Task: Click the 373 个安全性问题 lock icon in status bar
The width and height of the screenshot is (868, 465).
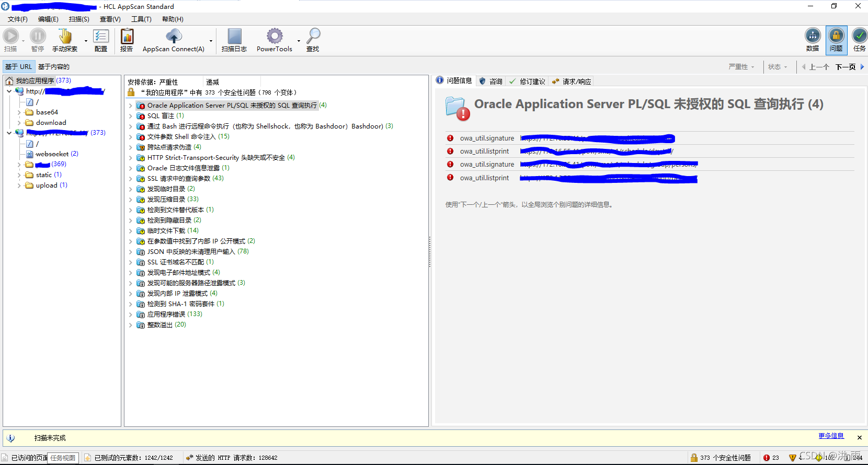Action: coord(694,458)
